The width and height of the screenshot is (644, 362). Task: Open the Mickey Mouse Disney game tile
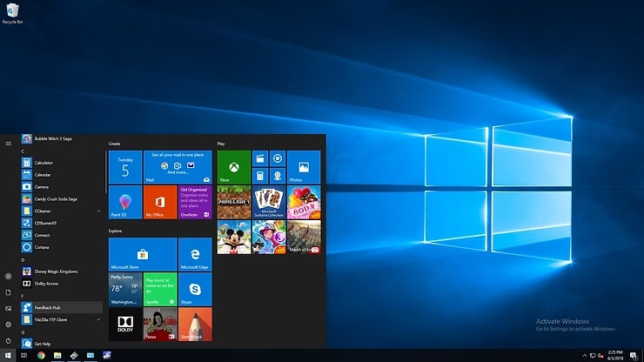coord(234,237)
